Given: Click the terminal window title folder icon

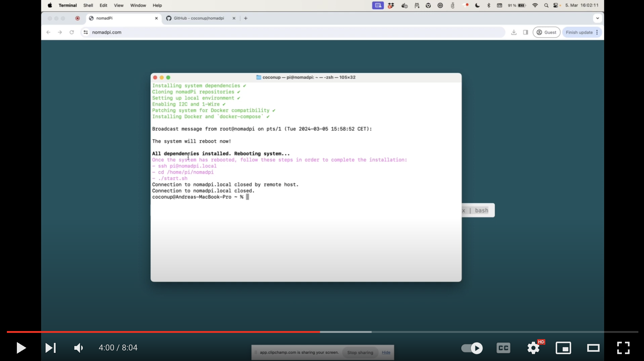Looking at the screenshot, I should click(259, 77).
